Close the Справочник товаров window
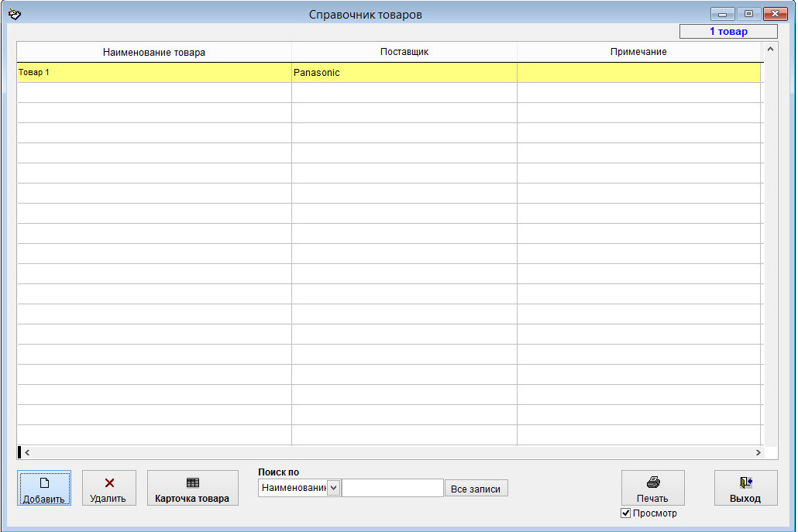 pyautogui.click(x=775, y=14)
